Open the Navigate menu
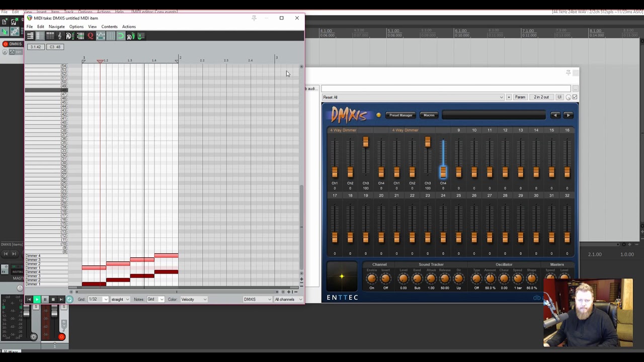This screenshot has width=644, height=362. pyautogui.click(x=57, y=27)
